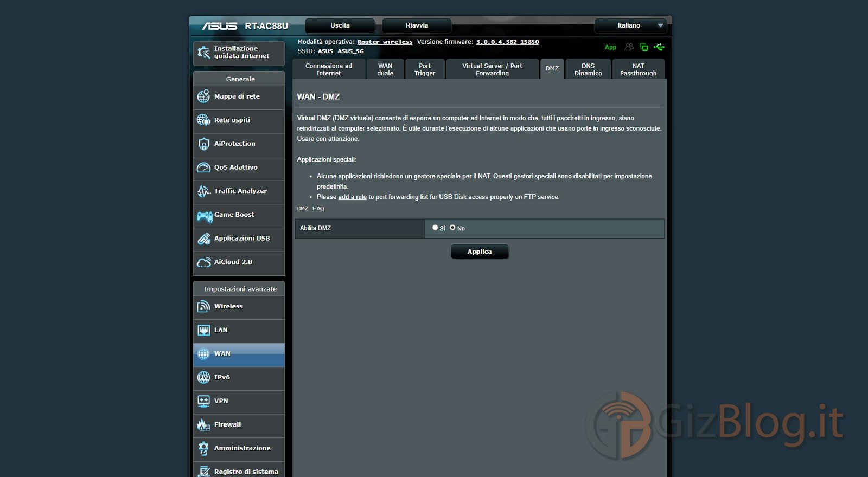This screenshot has height=477, width=868.
Task: Open AiProtection shield icon
Action: point(203,144)
